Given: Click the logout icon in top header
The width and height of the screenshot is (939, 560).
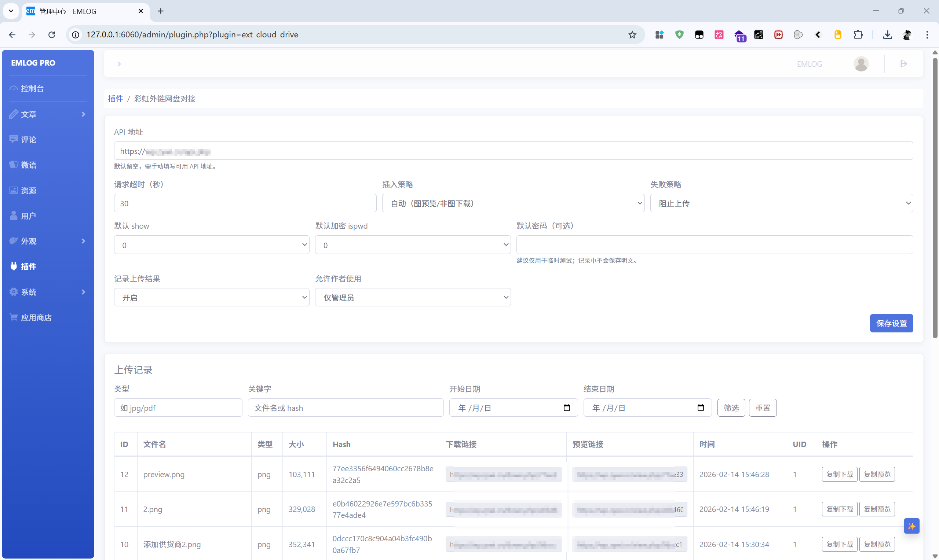Looking at the screenshot, I should click(x=903, y=64).
